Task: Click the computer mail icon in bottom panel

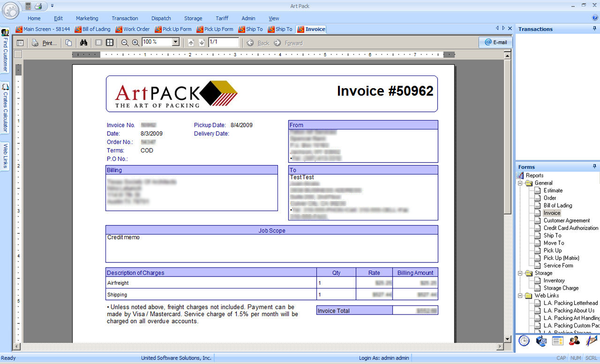Action: pos(541,341)
